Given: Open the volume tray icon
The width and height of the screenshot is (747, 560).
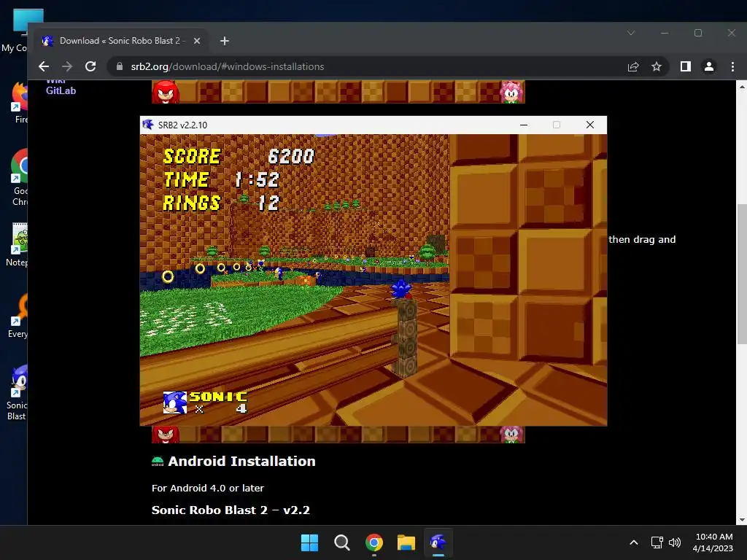Looking at the screenshot, I should click(675, 542).
